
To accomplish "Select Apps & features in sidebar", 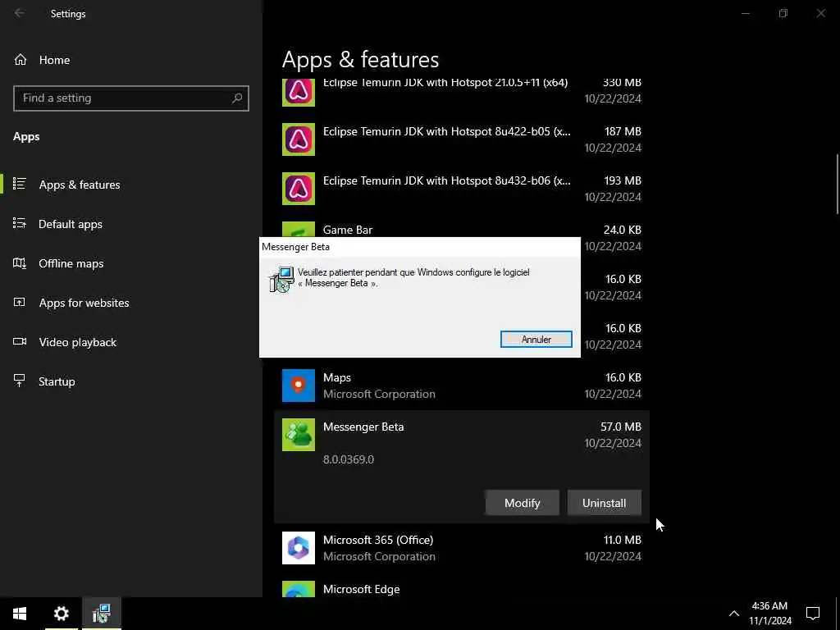I will click(x=80, y=185).
